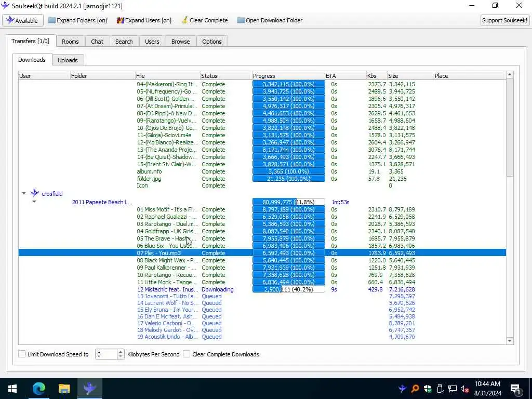The image size is (532, 399).
Task: Click network tray icon
Action: point(453,389)
